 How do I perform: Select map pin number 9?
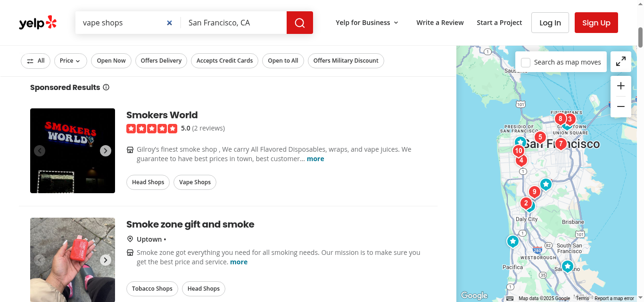click(534, 192)
